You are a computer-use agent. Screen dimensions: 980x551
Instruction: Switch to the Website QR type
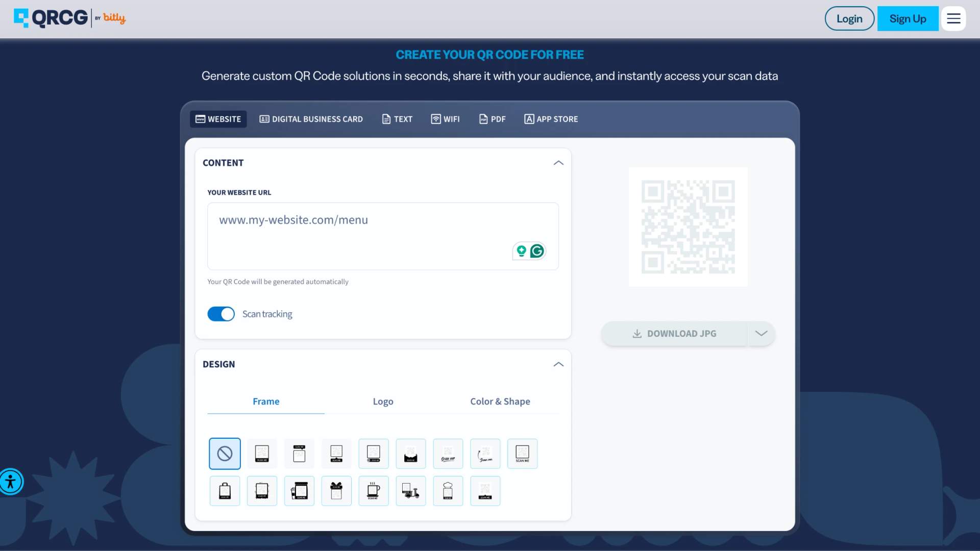click(218, 119)
